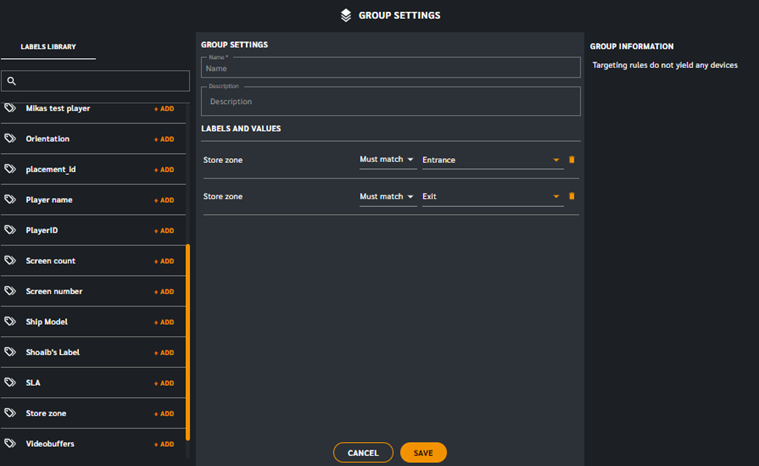759x466 pixels.
Task: Click the tag icon beside Screen count
Action: (10, 260)
